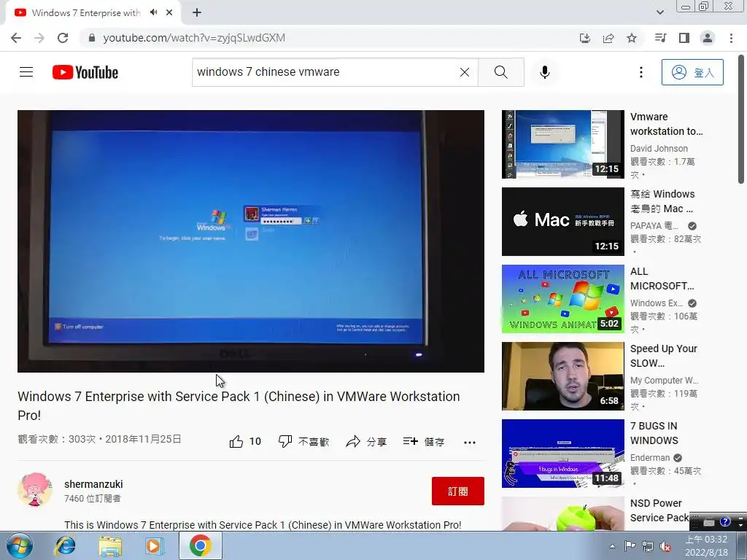The height and width of the screenshot is (560, 747).
Task: Select the Windows 7 Enterprise tab
Action: (86, 13)
